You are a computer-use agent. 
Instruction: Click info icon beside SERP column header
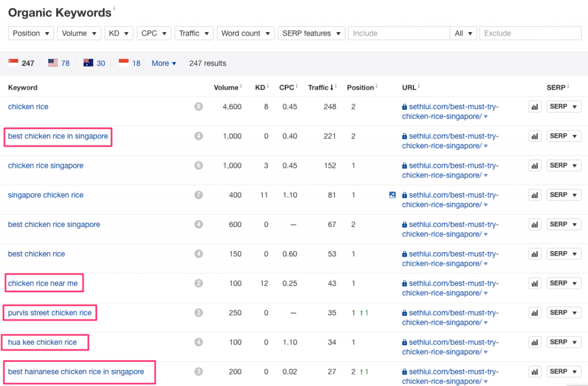[568, 86]
